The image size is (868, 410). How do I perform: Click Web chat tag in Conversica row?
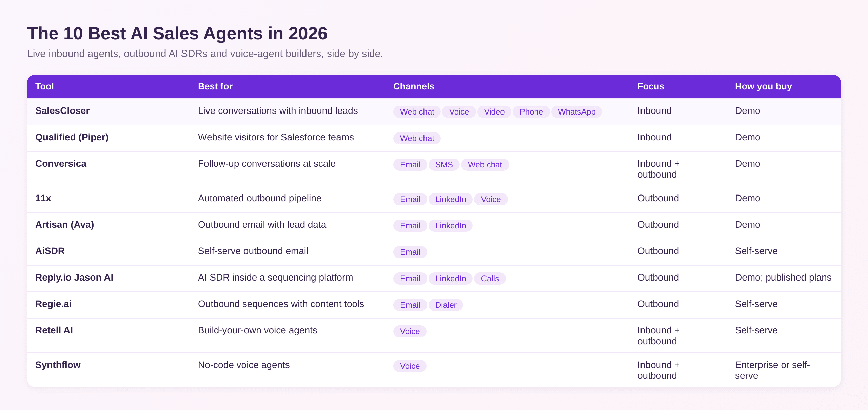[x=485, y=165]
